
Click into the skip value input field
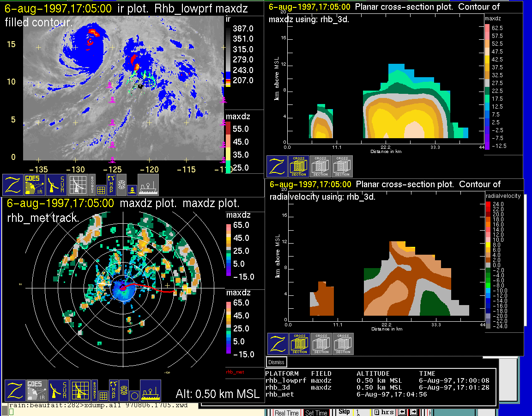(361, 412)
